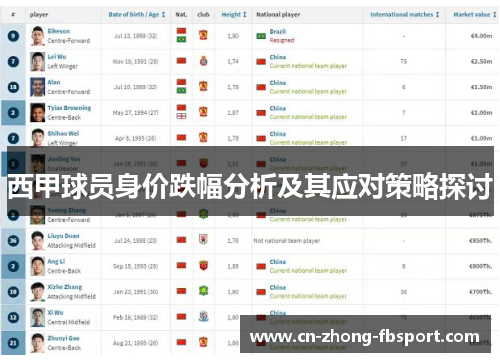Open Alan's player portrait thumbnail

37,87
